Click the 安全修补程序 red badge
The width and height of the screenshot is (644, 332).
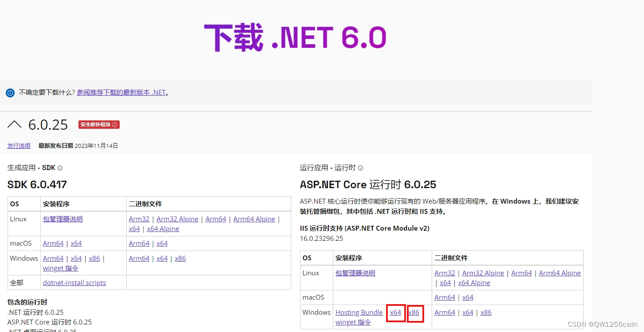click(x=98, y=124)
